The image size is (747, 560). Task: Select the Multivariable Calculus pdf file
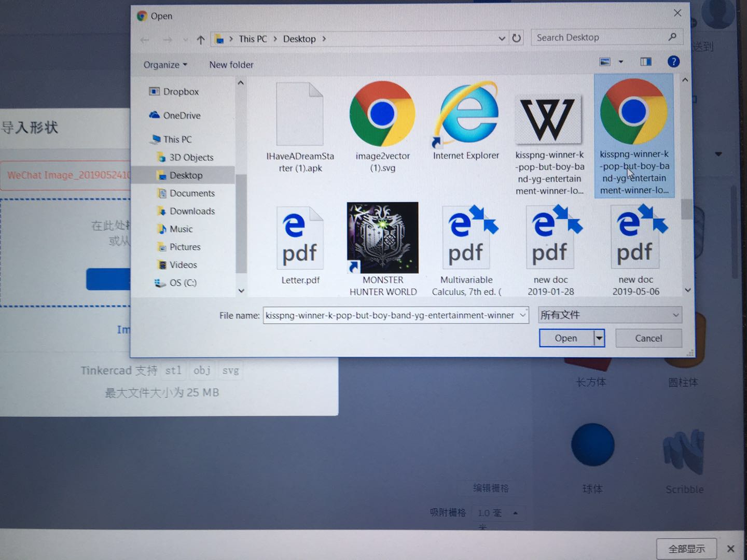tap(466, 250)
